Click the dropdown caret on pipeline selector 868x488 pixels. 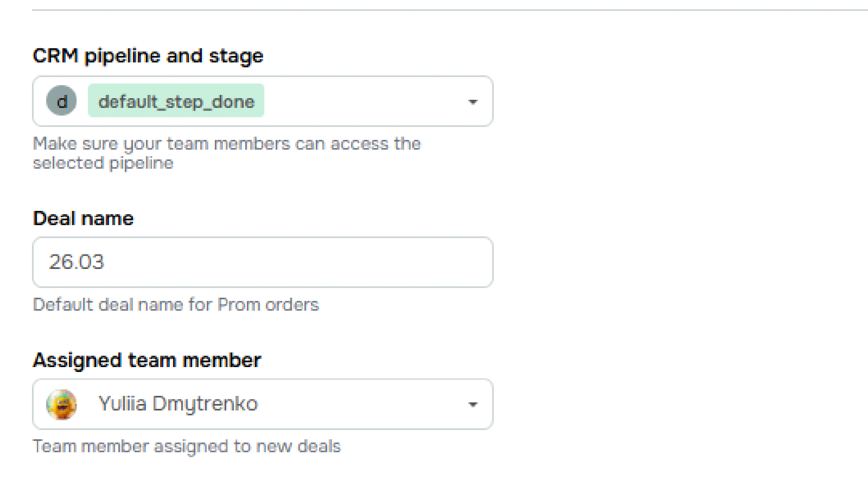[x=473, y=101]
